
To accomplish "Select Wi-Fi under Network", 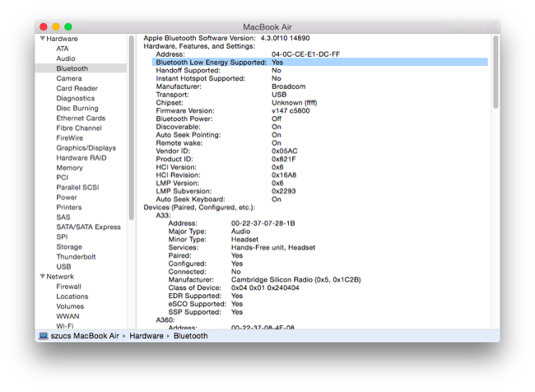I will pyautogui.click(x=65, y=326).
